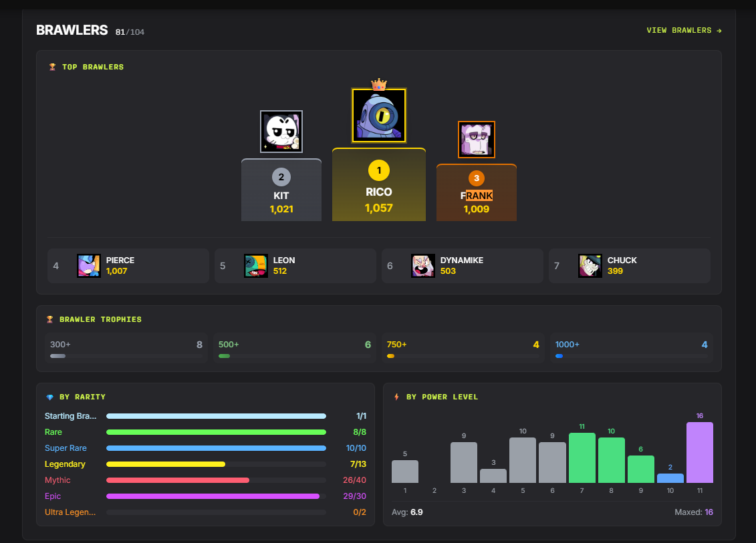This screenshot has height=543, width=756.
Task: Click the Mythic 26/40 value
Action: coord(354,480)
